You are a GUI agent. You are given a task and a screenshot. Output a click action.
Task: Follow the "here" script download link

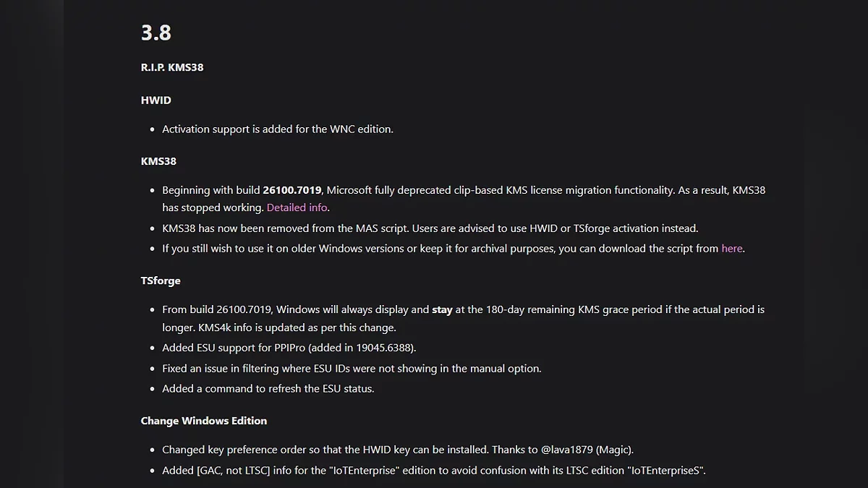tap(731, 248)
